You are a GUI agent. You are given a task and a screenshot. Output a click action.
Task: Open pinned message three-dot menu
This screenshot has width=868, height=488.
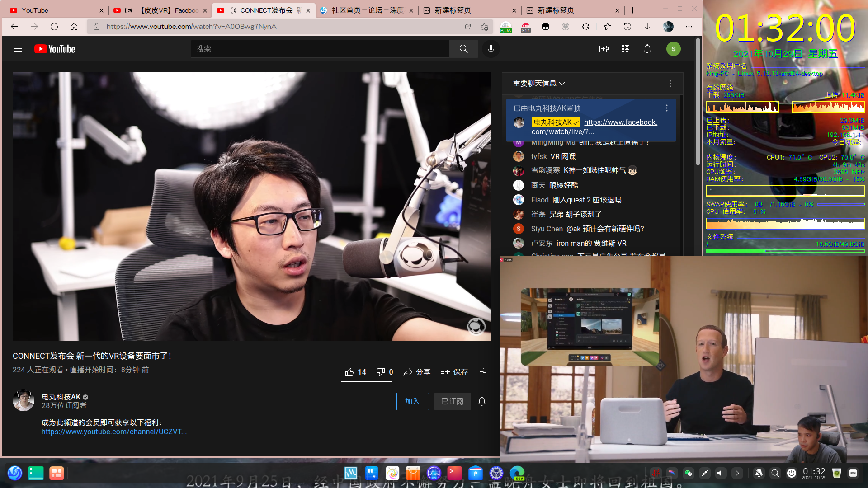(x=667, y=108)
